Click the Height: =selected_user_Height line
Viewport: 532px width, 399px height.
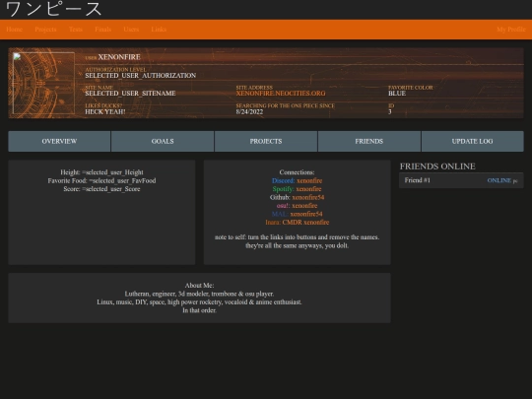pyautogui.click(x=101, y=172)
